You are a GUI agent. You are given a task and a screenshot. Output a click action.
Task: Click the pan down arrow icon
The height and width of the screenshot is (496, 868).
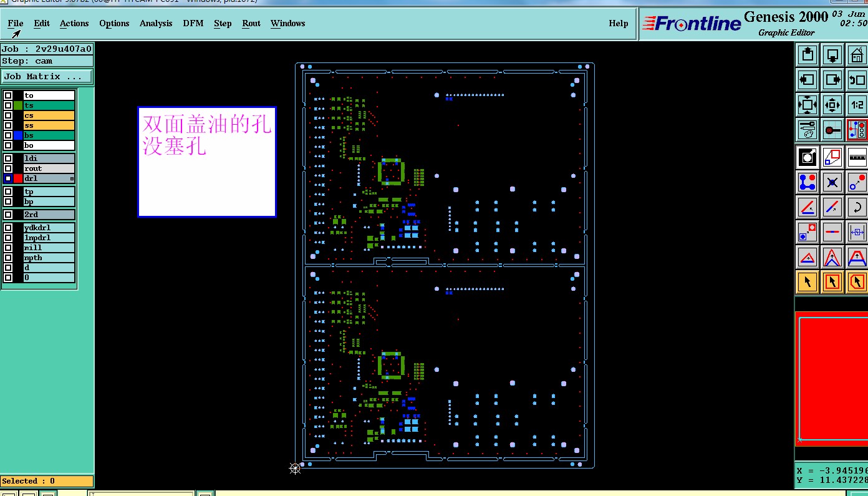832,55
